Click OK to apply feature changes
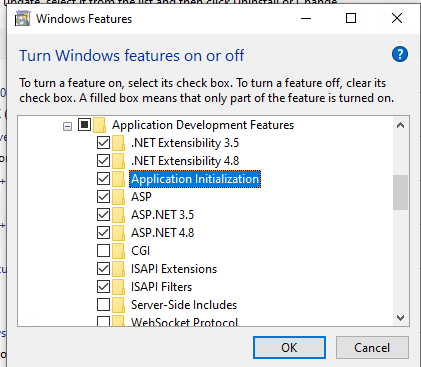 (289, 348)
